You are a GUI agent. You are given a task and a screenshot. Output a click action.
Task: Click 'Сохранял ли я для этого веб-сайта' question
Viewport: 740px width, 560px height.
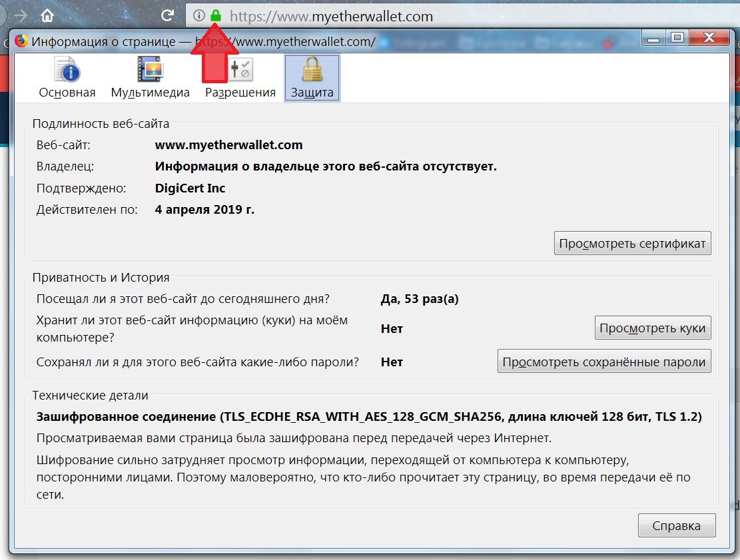[198, 362]
